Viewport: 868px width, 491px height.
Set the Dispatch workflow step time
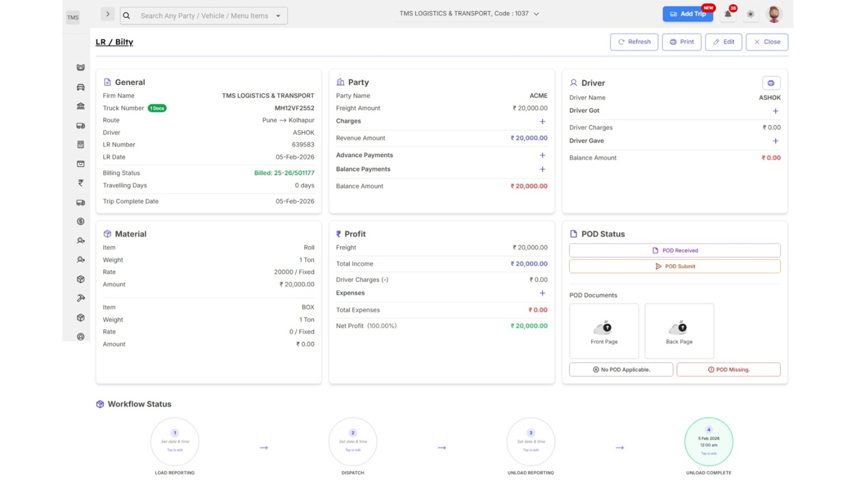(x=353, y=442)
